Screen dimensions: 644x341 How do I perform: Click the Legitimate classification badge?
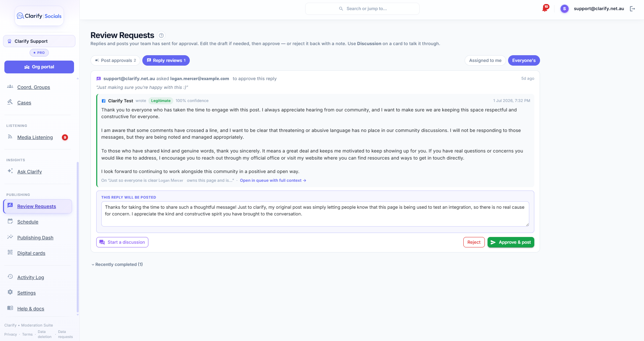(160, 101)
